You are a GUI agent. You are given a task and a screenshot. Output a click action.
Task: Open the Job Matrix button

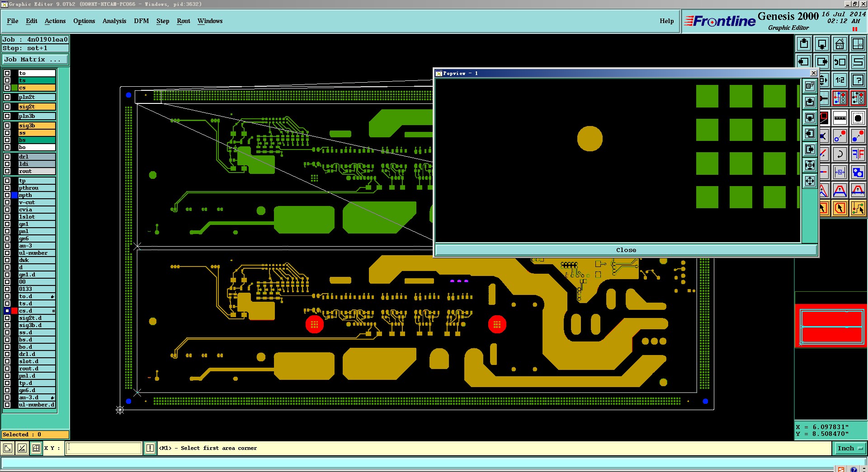click(x=35, y=60)
